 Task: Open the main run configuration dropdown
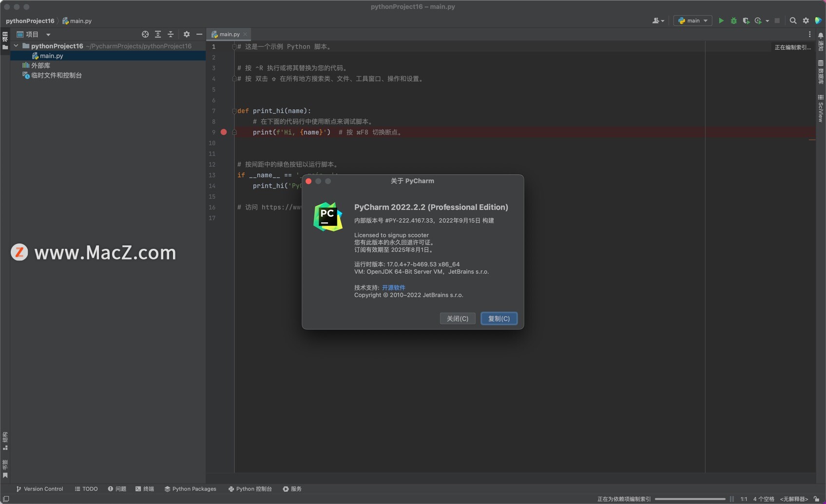pyautogui.click(x=692, y=21)
